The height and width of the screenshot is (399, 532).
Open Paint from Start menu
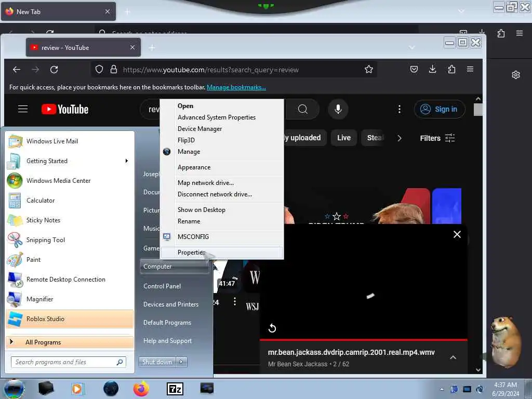coord(70,259)
